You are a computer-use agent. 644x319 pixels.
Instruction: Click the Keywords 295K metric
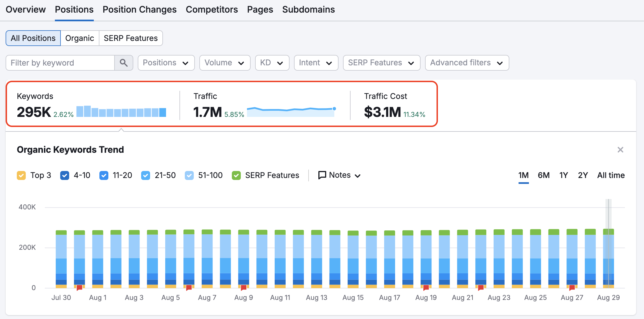(x=34, y=112)
